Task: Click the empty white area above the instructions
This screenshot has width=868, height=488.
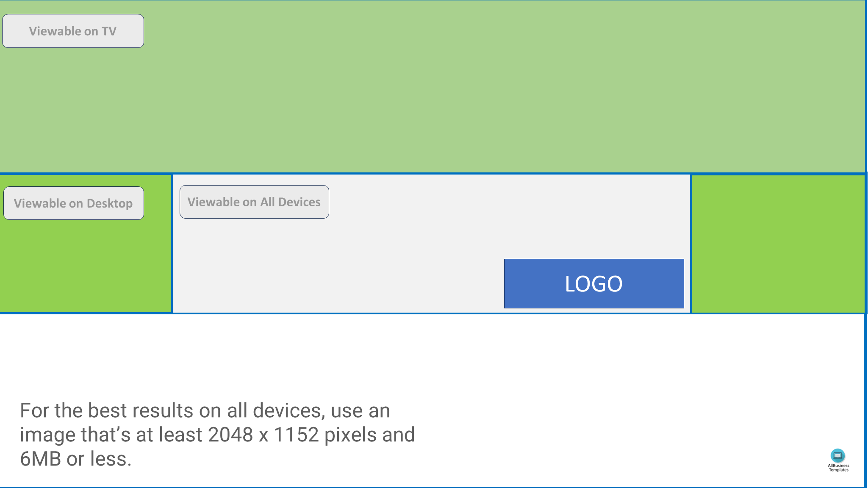Action: point(432,356)
